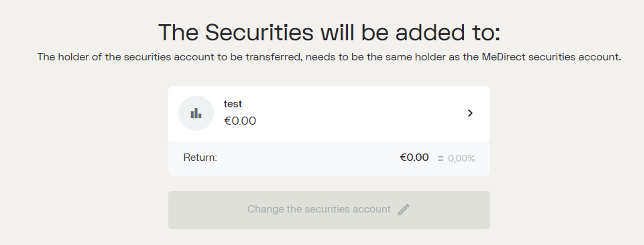This screenshot has width=644, height=245.
Task: Click 'Change the securities account' button
Action: click(x=329, y=210)
